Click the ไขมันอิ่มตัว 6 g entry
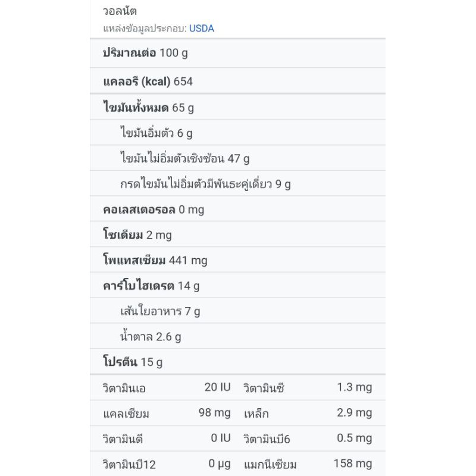This screenshot has width=476, height=476. click(x=156, y=133)
